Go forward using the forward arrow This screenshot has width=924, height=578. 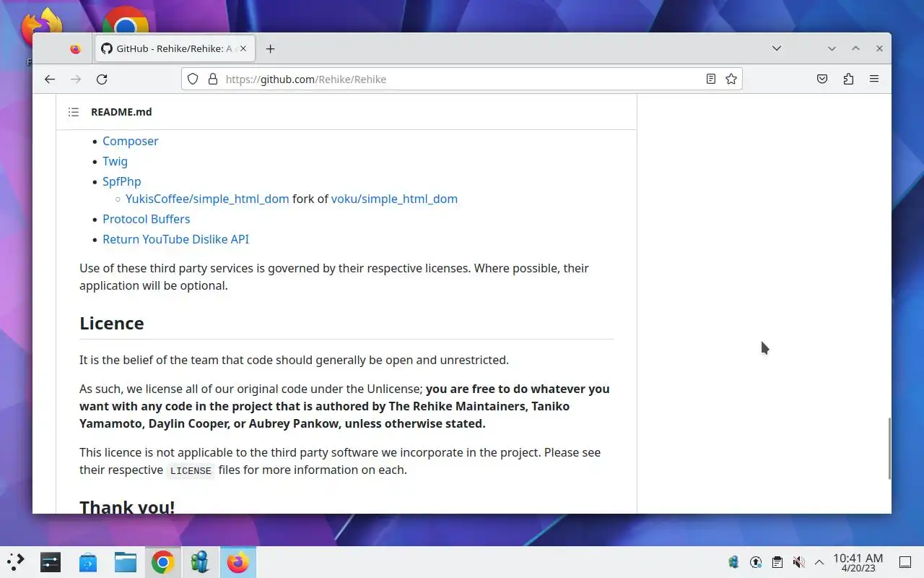pyautogui.click(x=76, y=79)
